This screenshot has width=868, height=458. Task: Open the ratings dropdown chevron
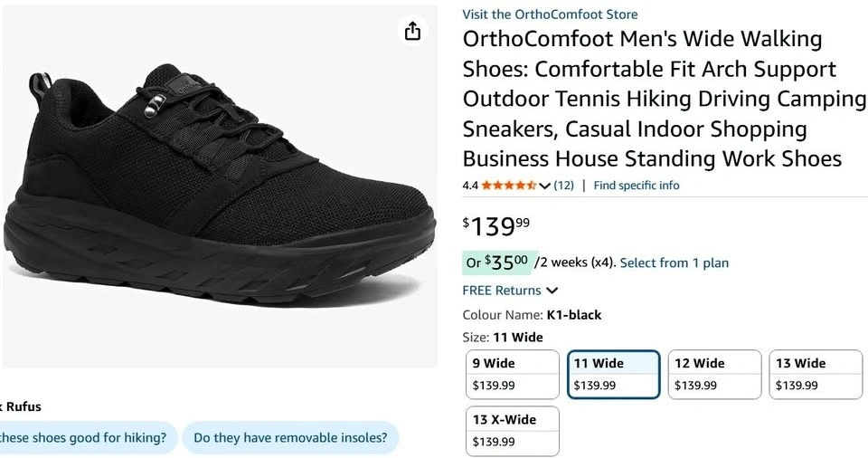(544, 186)
